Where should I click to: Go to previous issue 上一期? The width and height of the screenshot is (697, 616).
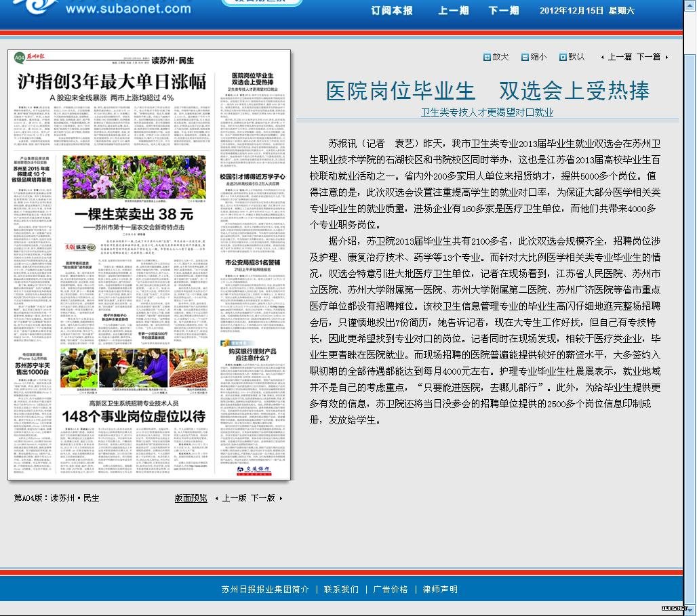tap(453, 11)
